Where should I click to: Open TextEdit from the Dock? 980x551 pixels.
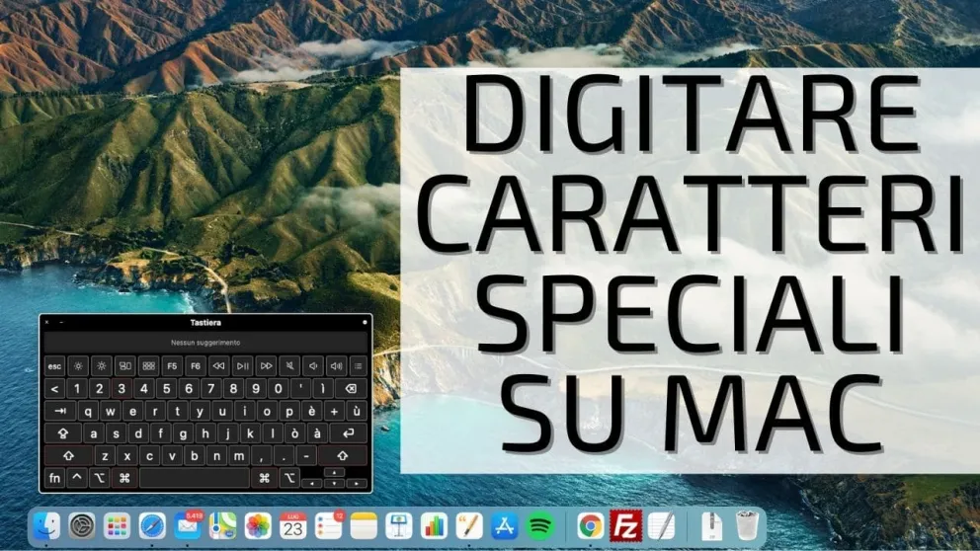click(661, 526)
